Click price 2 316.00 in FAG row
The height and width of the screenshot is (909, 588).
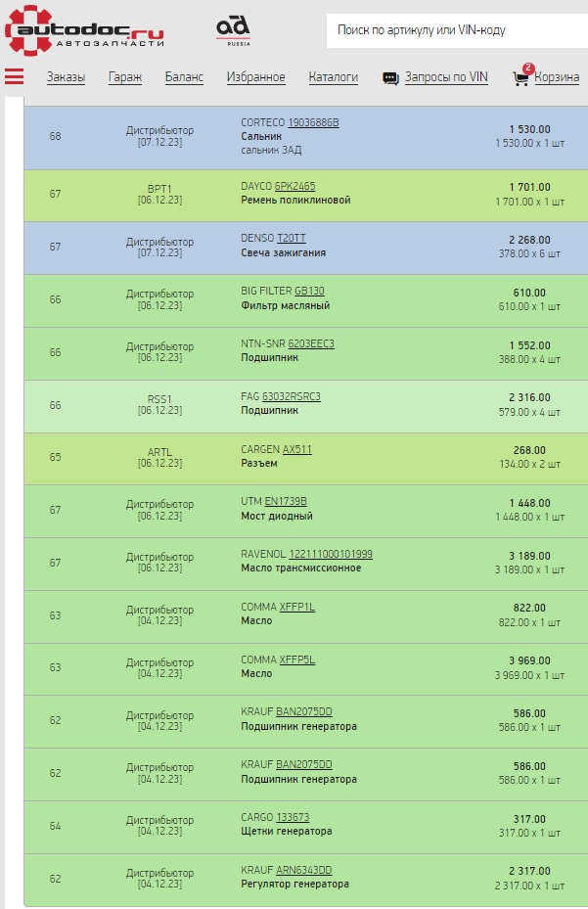coord(529,397)
